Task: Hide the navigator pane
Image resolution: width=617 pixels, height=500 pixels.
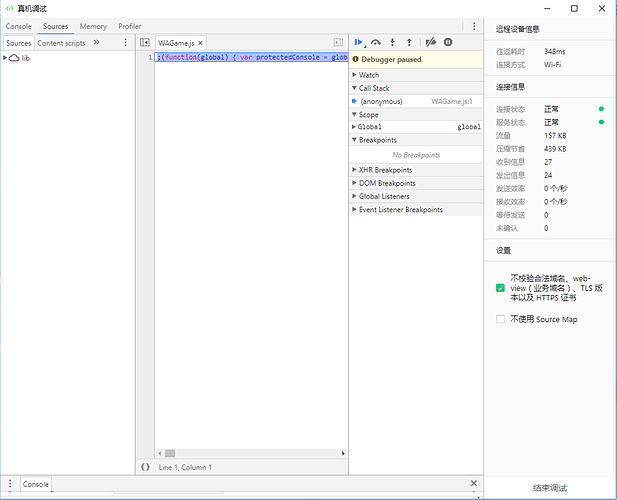Action: (x=145, y=42)
